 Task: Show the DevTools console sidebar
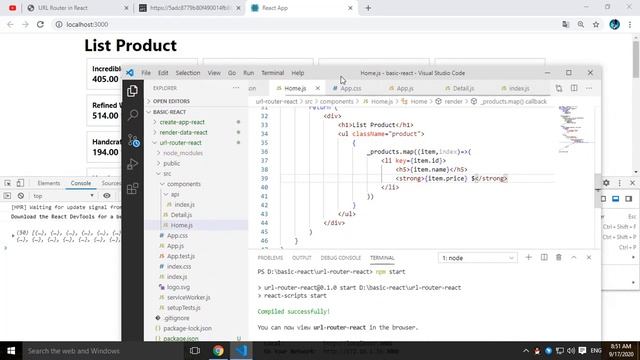coord(7,196)
